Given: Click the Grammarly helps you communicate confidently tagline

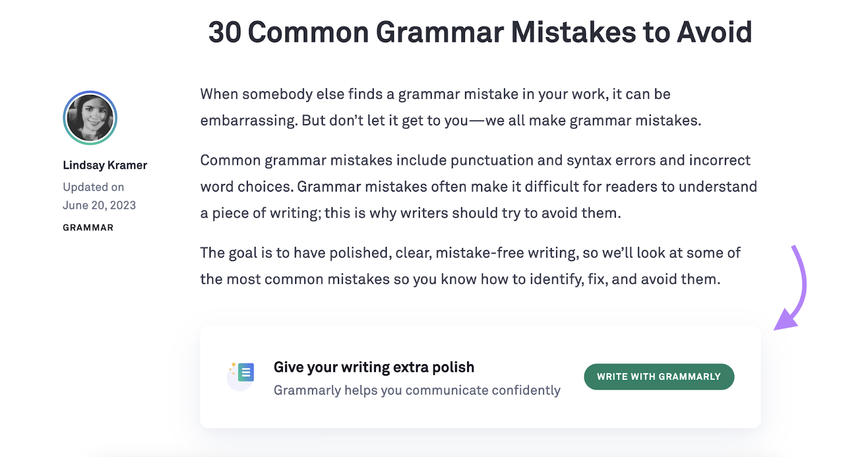Looking at the screenshot, I should [418, 390].
